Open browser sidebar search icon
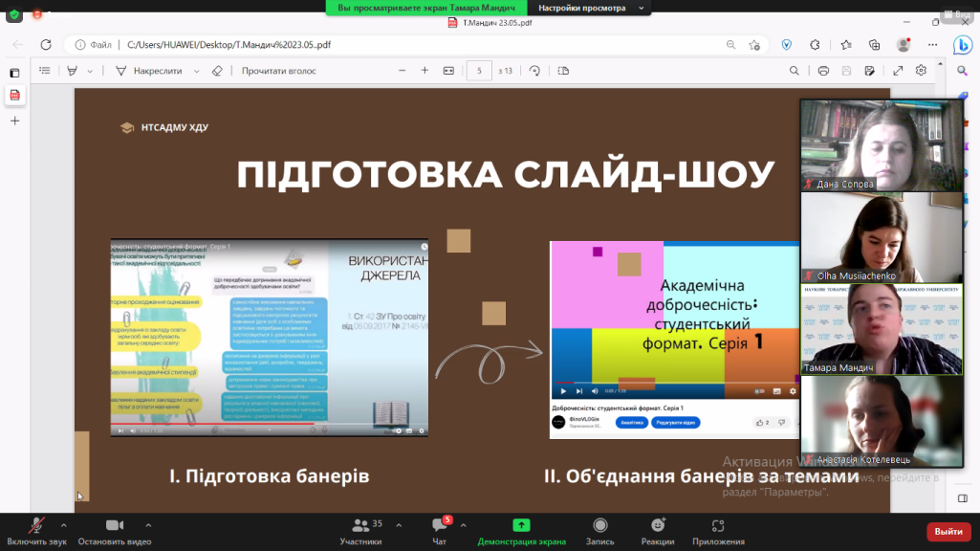Screen dimensions: 980x551 pos(963,71)
